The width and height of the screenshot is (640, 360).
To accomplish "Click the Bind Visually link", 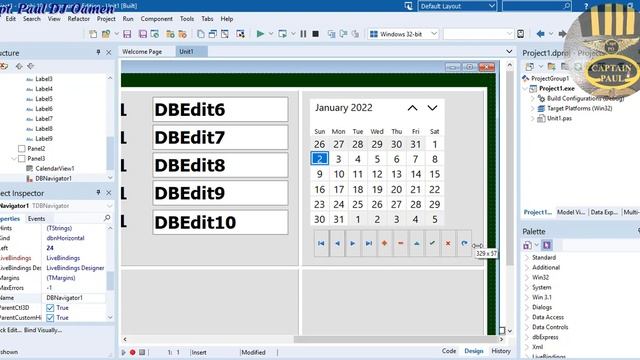I will click(43, 330).
